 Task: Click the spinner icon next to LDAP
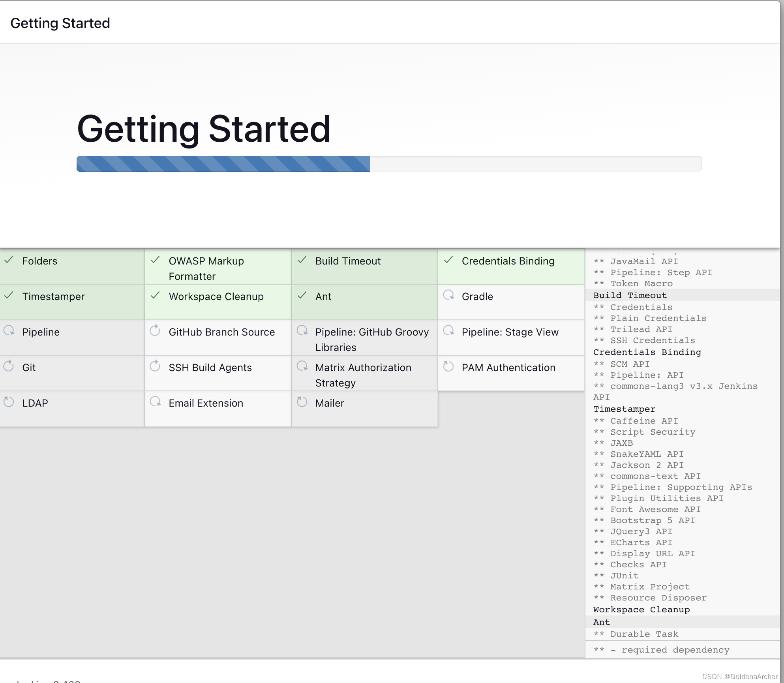[x=9, y=402]
